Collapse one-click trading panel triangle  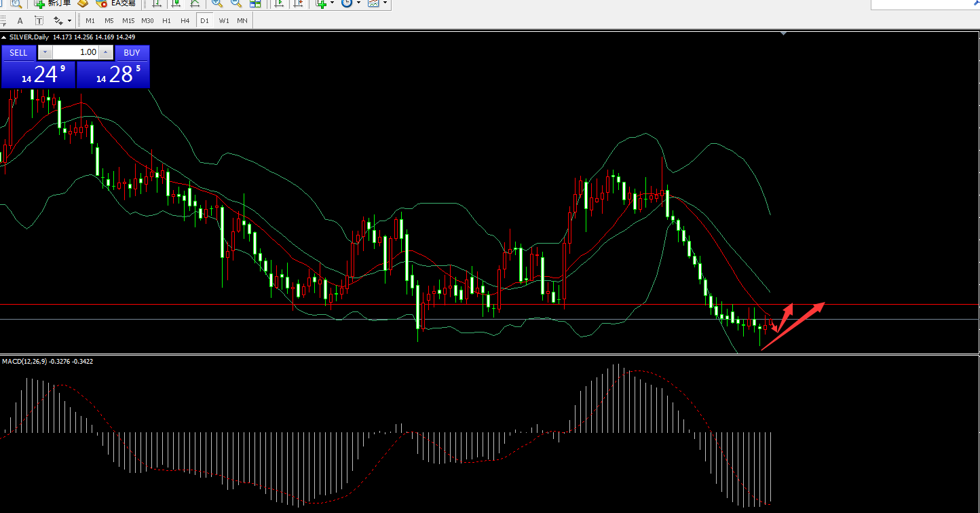point(4,37)
